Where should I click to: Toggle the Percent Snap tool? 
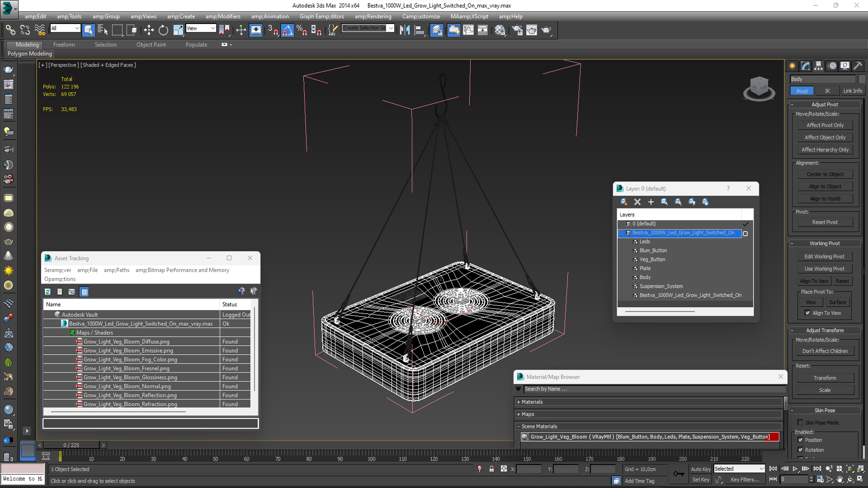[302, 30]
